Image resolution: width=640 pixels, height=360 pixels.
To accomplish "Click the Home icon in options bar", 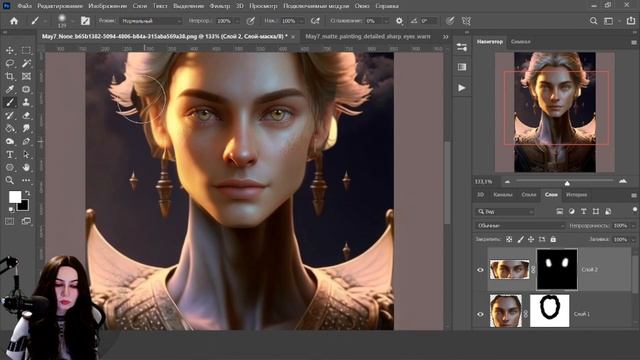I will [14, 21].
